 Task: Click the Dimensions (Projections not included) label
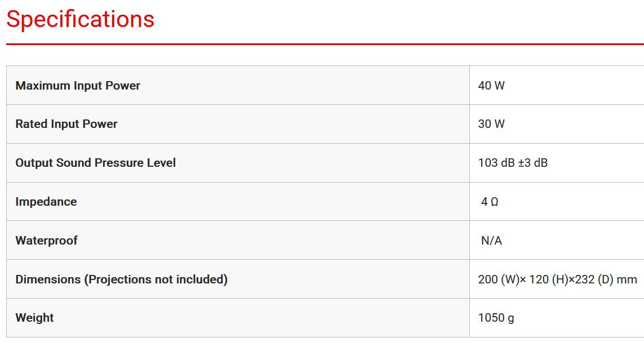click(x=122, y=279)
